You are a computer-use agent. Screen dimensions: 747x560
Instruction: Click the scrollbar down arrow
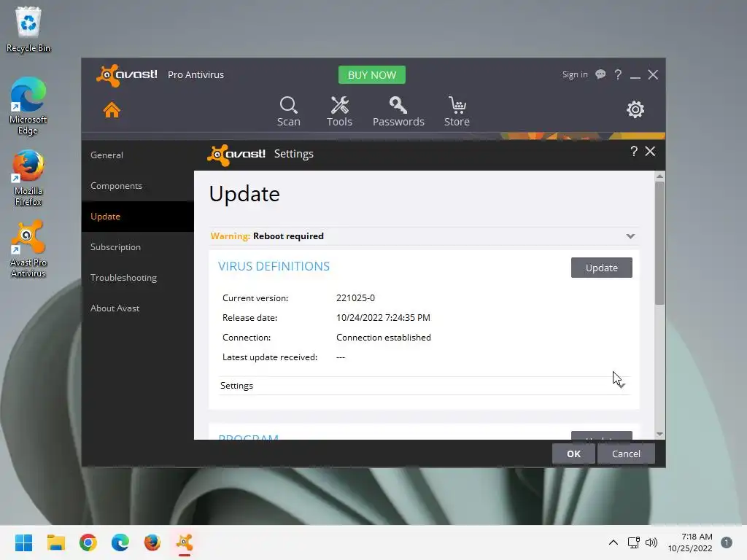[659, 434]
